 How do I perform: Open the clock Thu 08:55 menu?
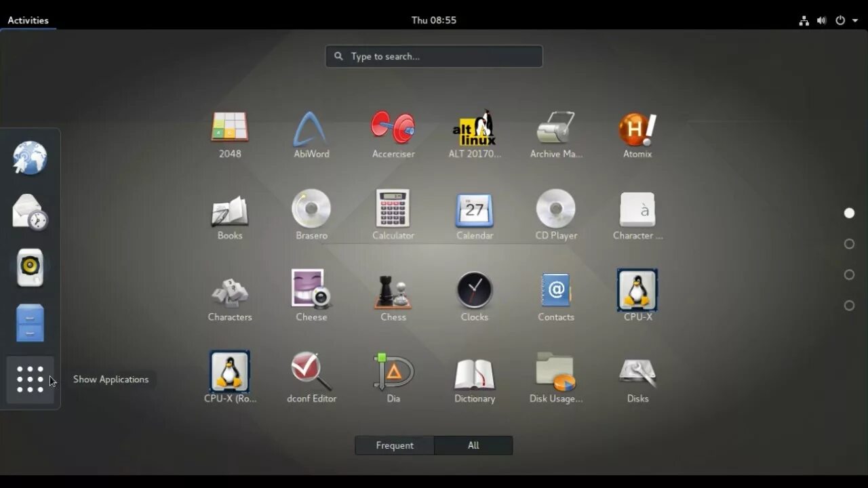pos(434,20)
